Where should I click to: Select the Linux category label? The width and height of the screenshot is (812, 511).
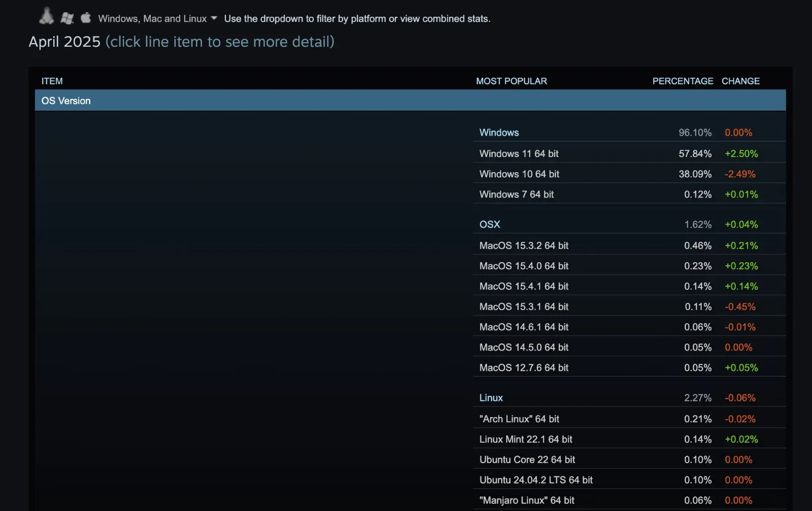tap(491, 398)
